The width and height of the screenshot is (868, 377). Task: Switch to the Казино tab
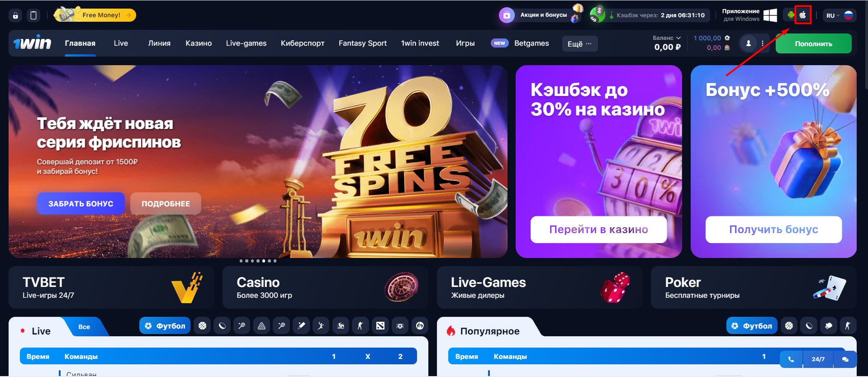[199, 43]
